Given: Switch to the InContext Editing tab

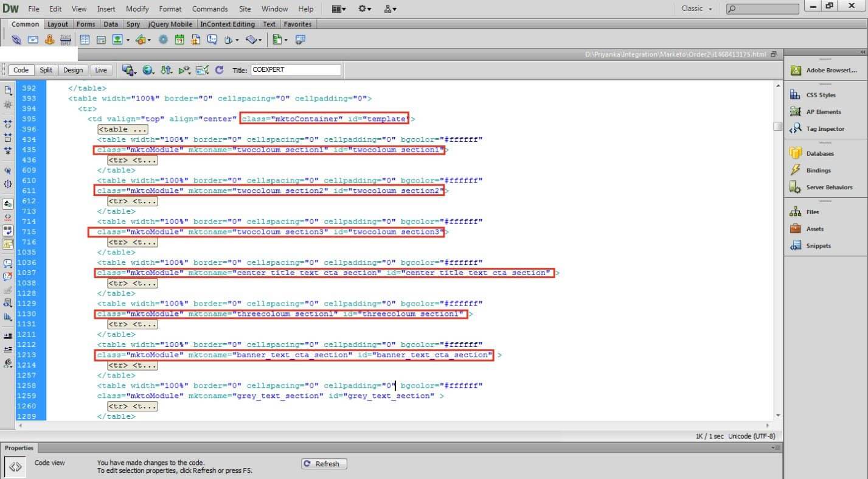Looking at the screenshot, I should pos(227,24).
